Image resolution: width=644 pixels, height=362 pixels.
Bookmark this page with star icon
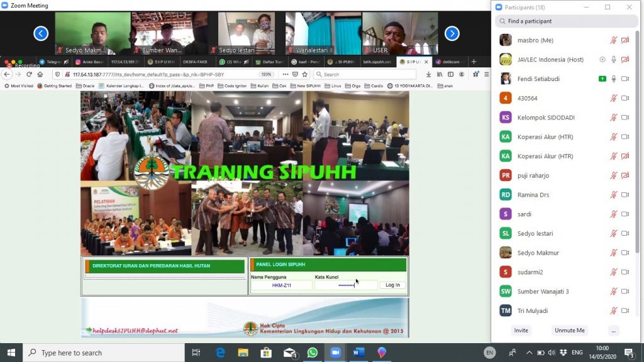click(305, 74)
